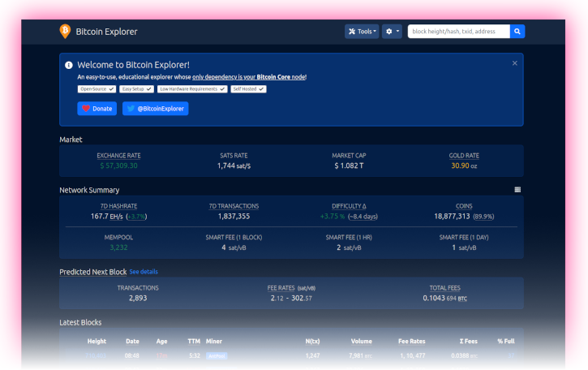Click the Donate heart button

(97, 109)
